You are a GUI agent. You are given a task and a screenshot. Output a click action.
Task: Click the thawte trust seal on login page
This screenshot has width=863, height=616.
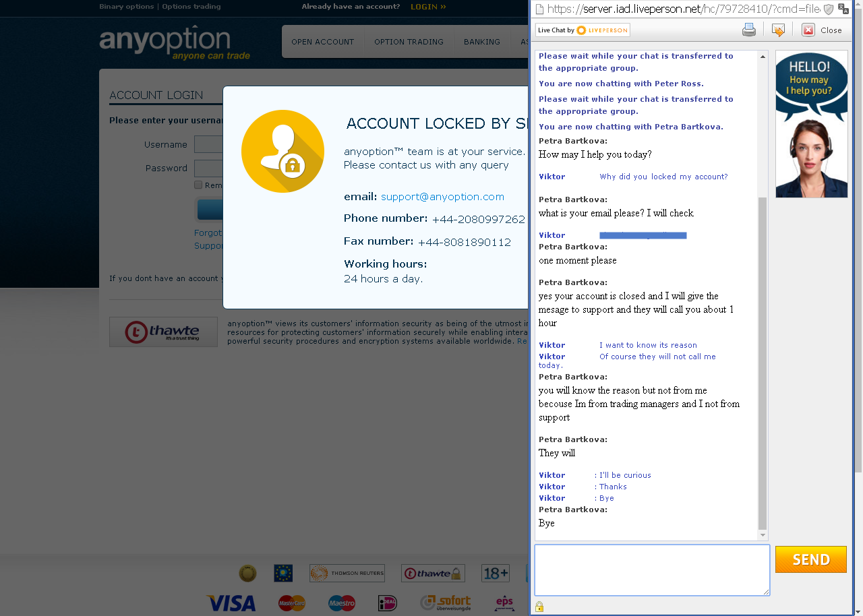(163, 332)
